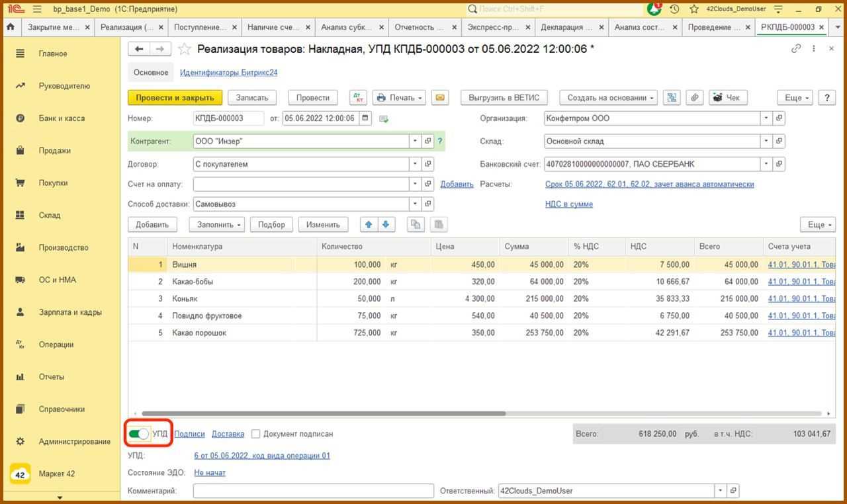
Task: Click the Комментарий input field
Action: click(313, 491)
